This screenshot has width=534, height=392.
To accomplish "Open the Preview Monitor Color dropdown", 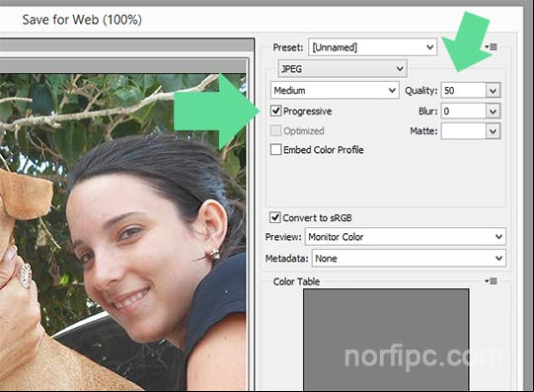I will (406, 237).
